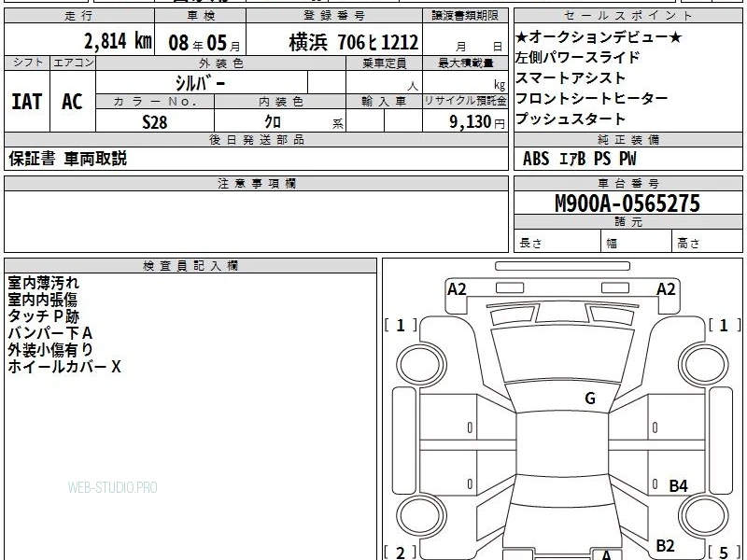Select exterior color シルバー
Image resolution: width=747 pixels, height=560 pixels.
[x=201, y=83]
